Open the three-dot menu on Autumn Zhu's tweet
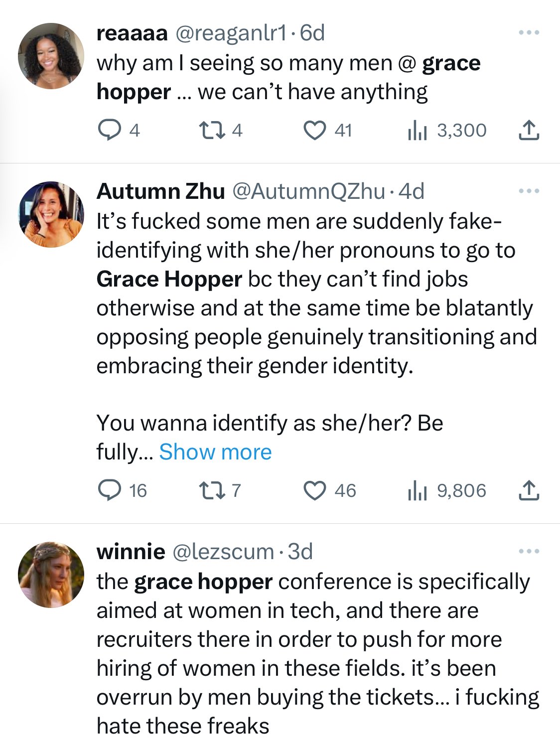 529,191
